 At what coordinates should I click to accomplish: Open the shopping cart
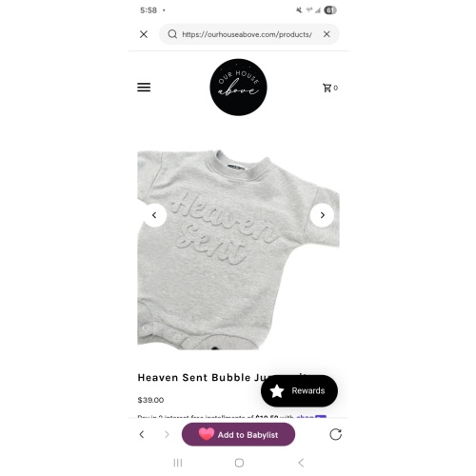pyautogui.click(x=330, y=88)
